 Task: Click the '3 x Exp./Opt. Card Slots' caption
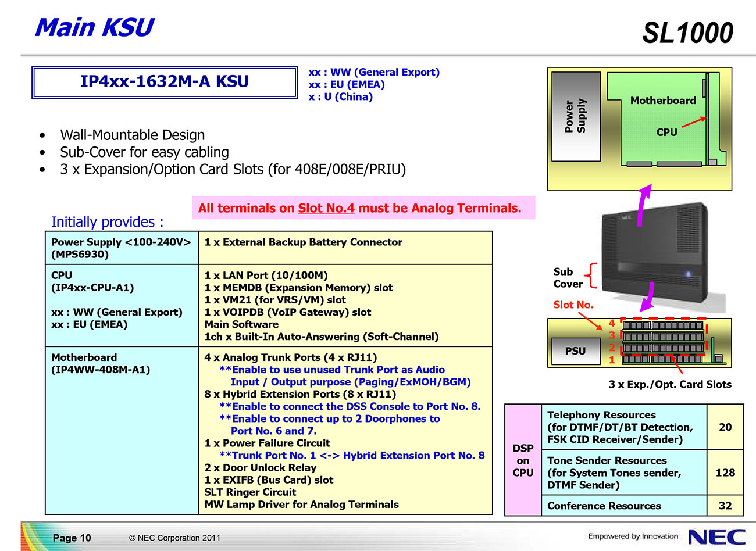pos(670,384)
